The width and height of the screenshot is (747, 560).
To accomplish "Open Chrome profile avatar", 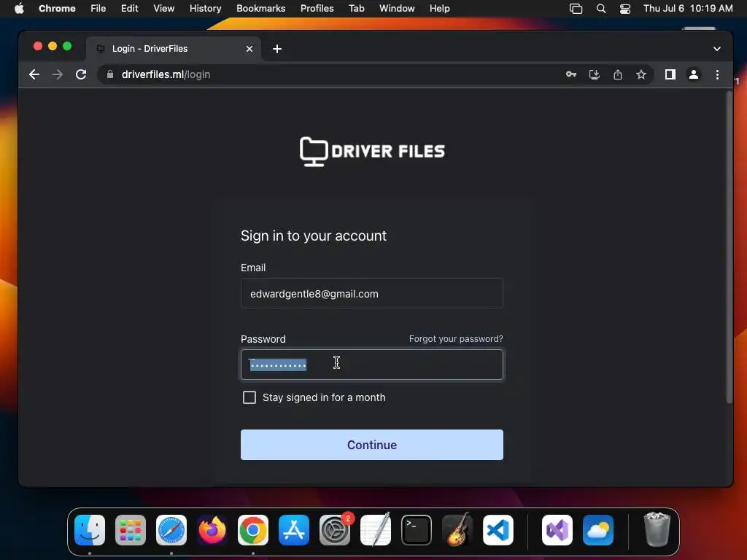I will (x=694, y=74).
